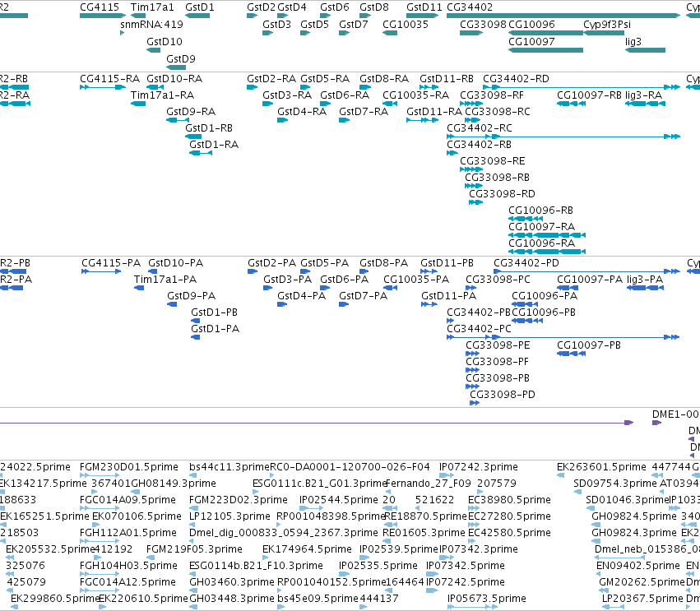700x611 pixels.
Task: Select the GstD10-PA protein label
Action: pyautogui.click(x=176, y=263)
